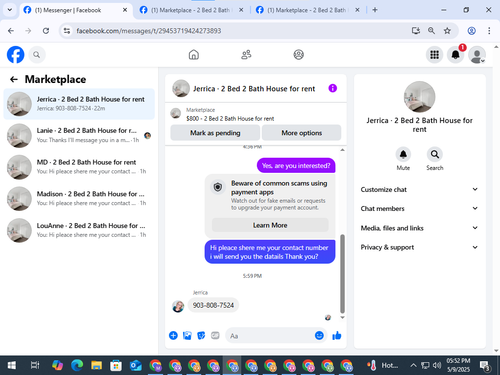The image size is (500, 375).
Task: Expand Media, files and links section
Action: pos(419,228)
